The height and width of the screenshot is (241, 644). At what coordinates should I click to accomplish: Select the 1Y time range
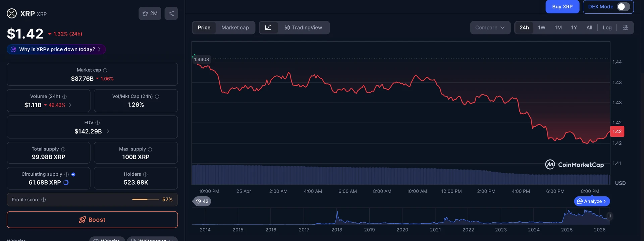[x=574, y=27]
